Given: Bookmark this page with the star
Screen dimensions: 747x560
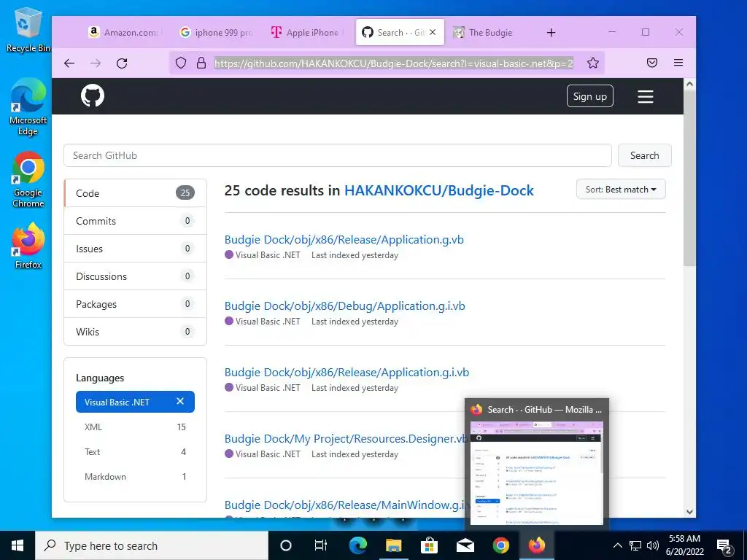Looking at the screenshot, I should [x=592, y=63].
